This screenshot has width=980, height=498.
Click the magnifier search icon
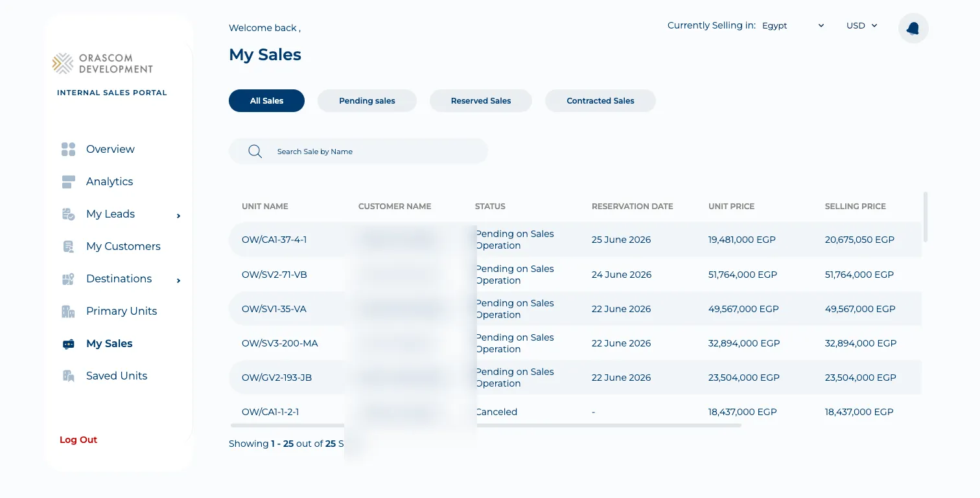tap(255, 152)
